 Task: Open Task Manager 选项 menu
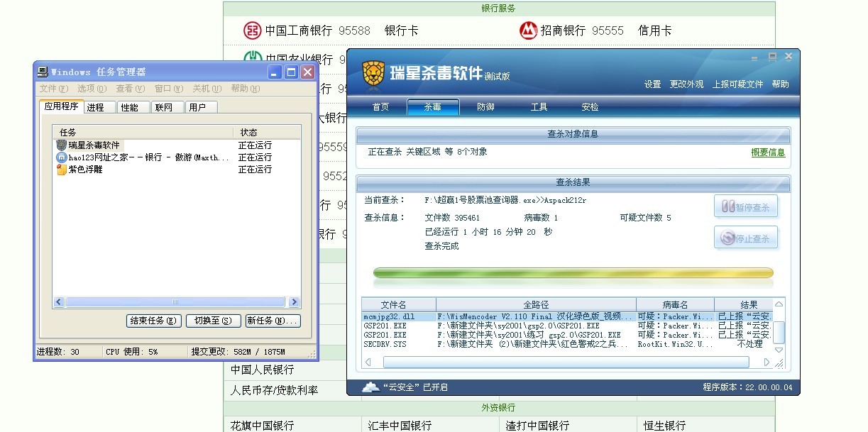(x=92, y=89)
